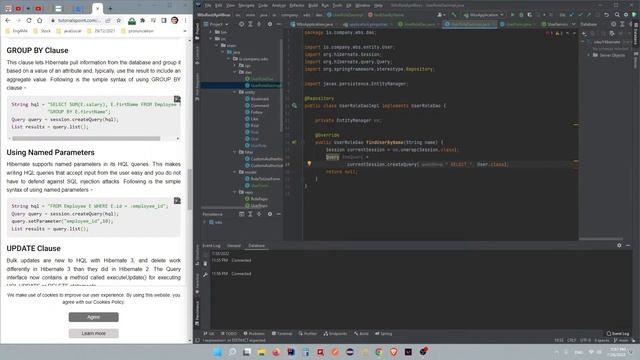This screenshot has height=360, width=640.
Task: Open the browser extensions puzzle icon
Action: point(142,20)
